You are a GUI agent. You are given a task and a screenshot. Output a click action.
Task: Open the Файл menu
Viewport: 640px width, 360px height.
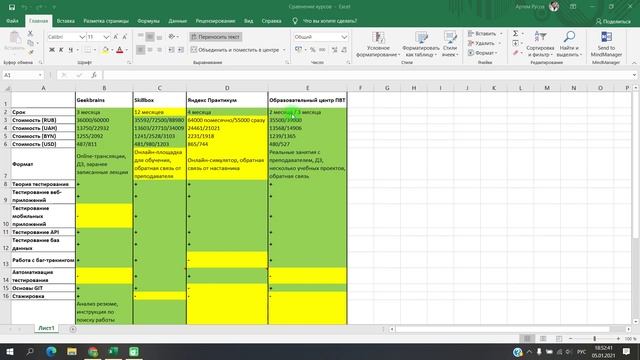pyautogui.click(x=12, y=21)
